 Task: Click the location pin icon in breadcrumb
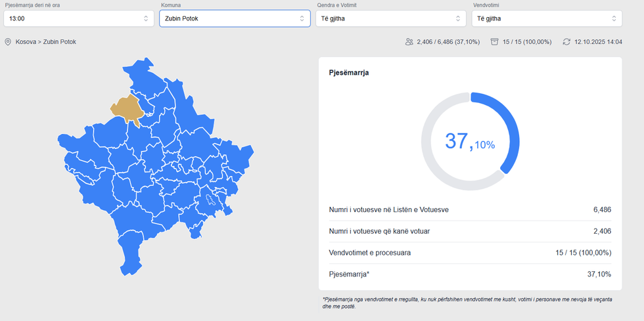coord(8,42)
